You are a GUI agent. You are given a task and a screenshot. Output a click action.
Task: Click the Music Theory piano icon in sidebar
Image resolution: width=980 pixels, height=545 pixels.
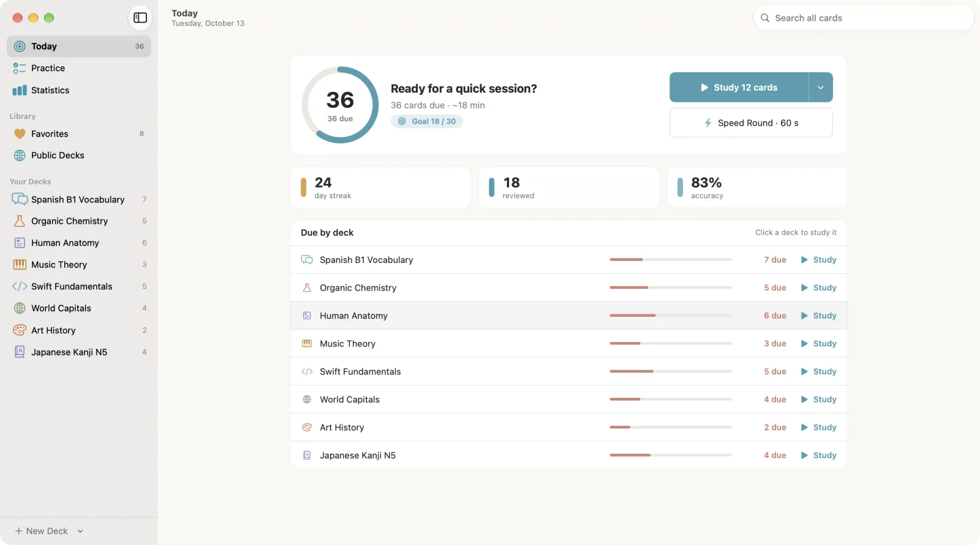coord(20,265)
